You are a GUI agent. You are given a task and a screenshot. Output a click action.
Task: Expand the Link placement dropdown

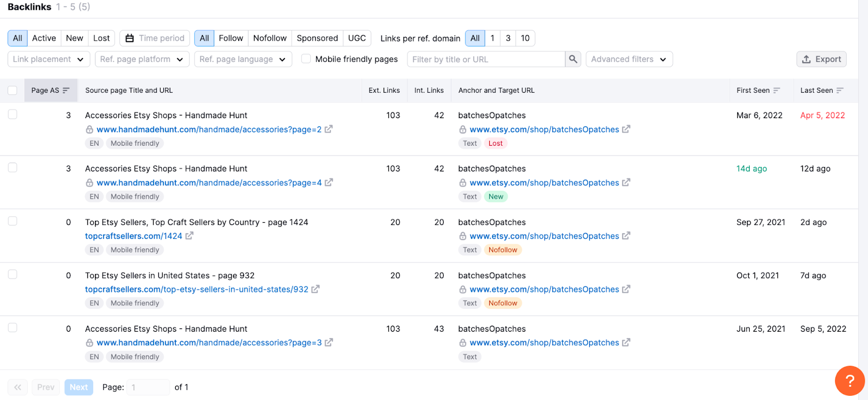click(48, 59)
